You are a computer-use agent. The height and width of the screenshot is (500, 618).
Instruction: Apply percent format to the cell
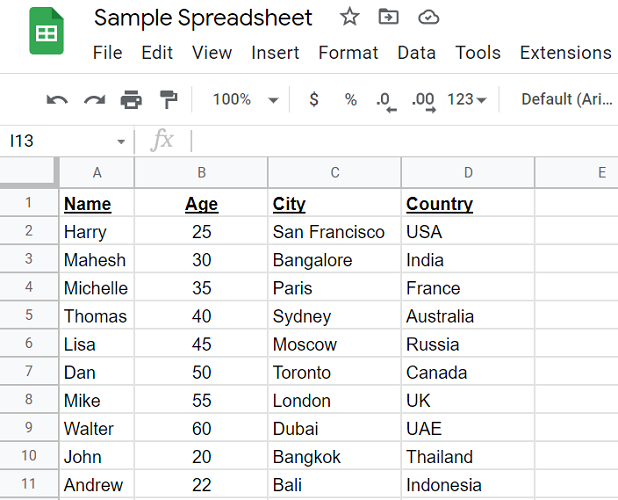[x=350, y=99]
